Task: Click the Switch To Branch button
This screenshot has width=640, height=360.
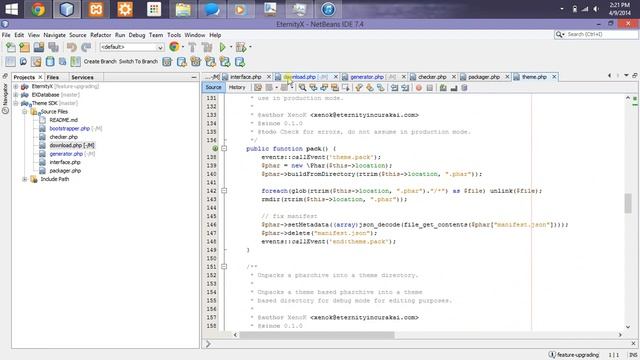Action: point(138,62)
